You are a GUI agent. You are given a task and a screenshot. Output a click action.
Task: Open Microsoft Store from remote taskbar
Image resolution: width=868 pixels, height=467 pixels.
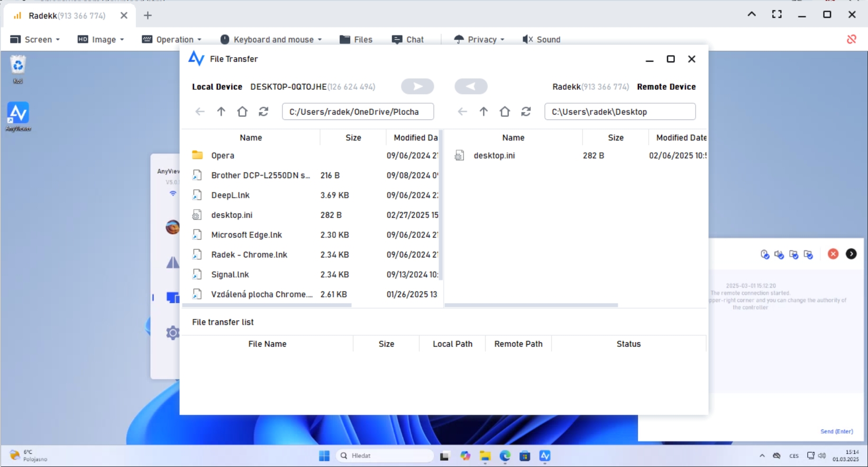click(525, 456)
